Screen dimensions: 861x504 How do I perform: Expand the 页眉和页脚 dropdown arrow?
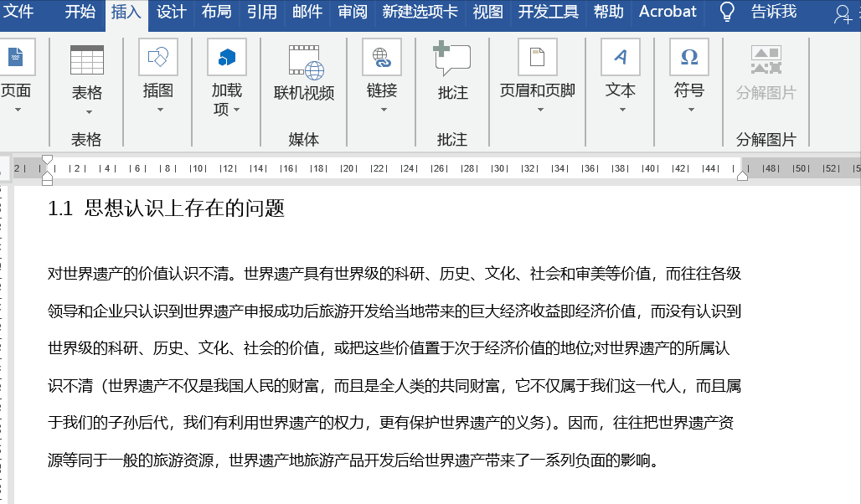540,110
